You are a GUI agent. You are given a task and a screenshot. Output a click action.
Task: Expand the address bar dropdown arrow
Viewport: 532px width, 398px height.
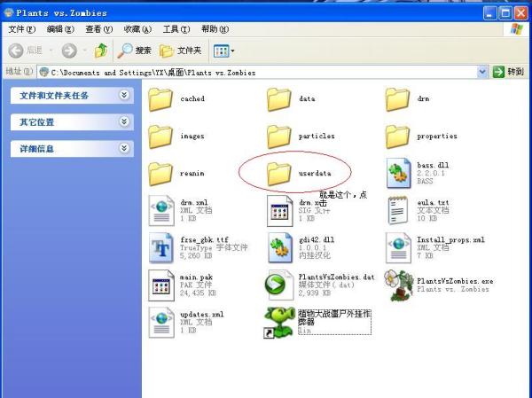pyautogui.click(x=483, y=72)
